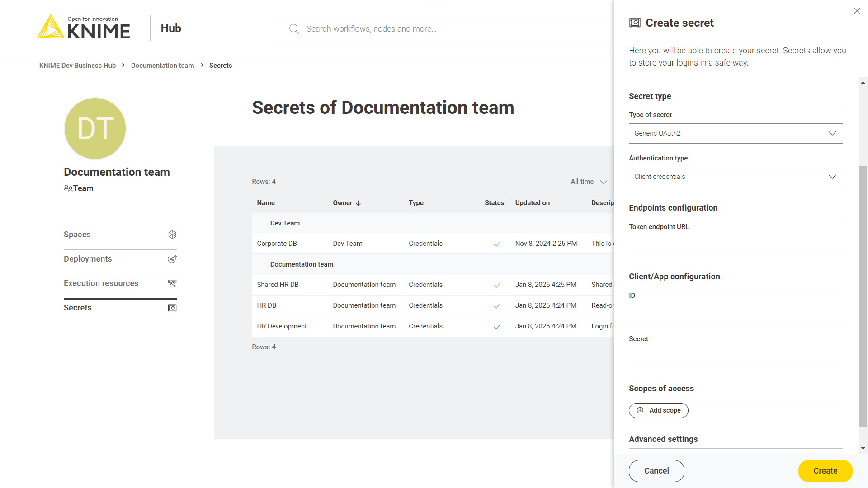
Task: Click the search magnifier icon
Action: (294, 29)
